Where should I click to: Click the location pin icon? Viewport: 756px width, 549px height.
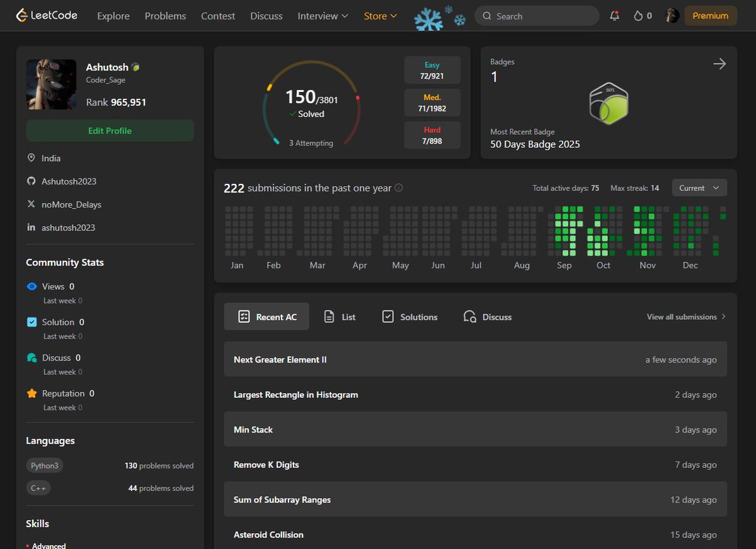point(31,158)
